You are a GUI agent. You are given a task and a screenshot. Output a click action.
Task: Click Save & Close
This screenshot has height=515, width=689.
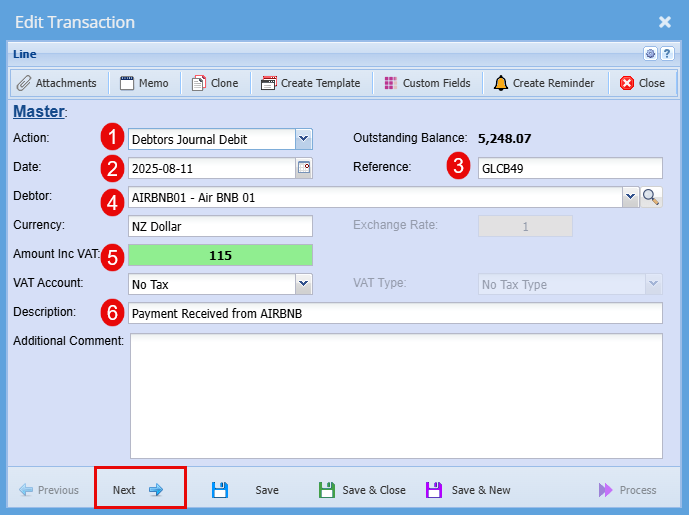tap(362, 490)
